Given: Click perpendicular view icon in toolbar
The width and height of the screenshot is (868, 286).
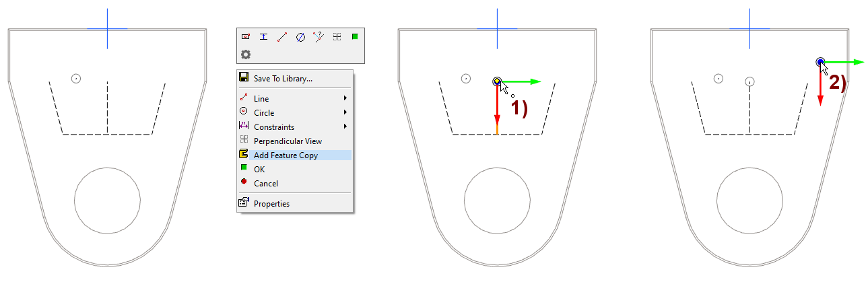Looking at the screenshot, I should click(x=337, y=37).
